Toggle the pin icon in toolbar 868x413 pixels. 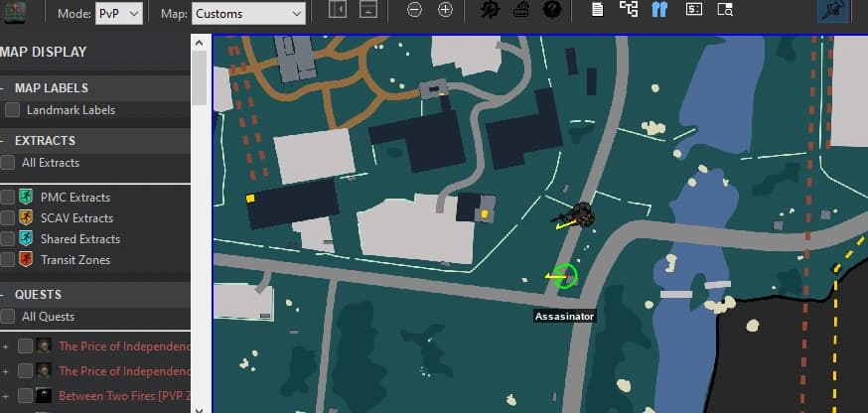(833, 11)
